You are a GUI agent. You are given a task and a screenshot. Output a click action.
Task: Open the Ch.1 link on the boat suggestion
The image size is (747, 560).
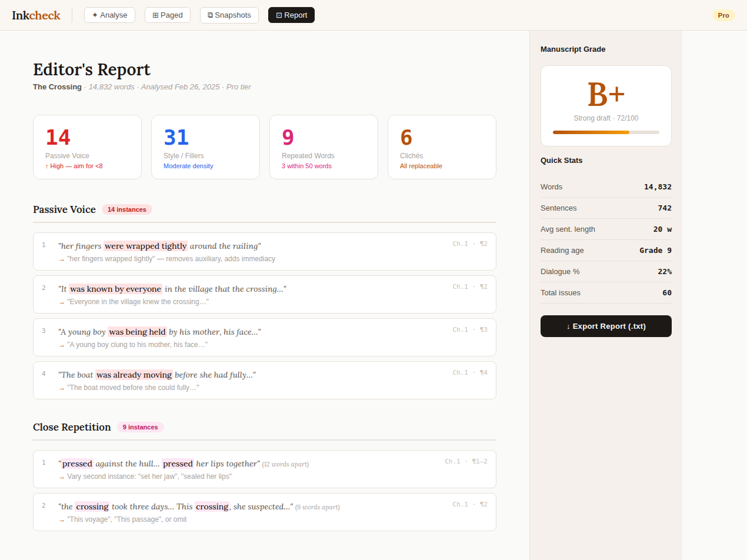point(460,372)
